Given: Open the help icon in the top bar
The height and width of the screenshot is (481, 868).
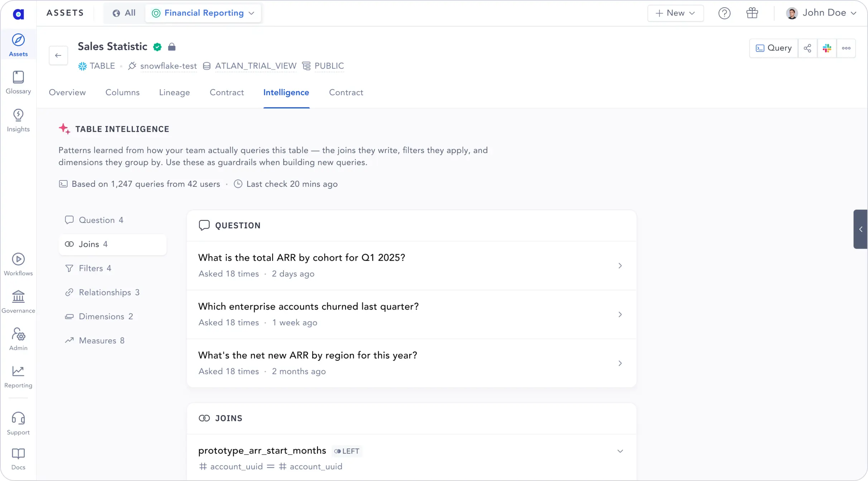Looking at the screenshot, I should click(724, 13).
